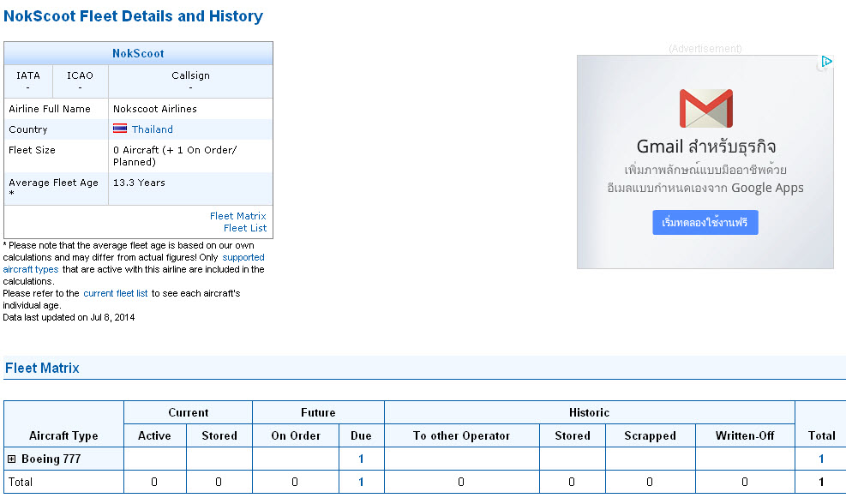Click the Gmail envelope logo
846x504 pixels.
click(705, 109)
